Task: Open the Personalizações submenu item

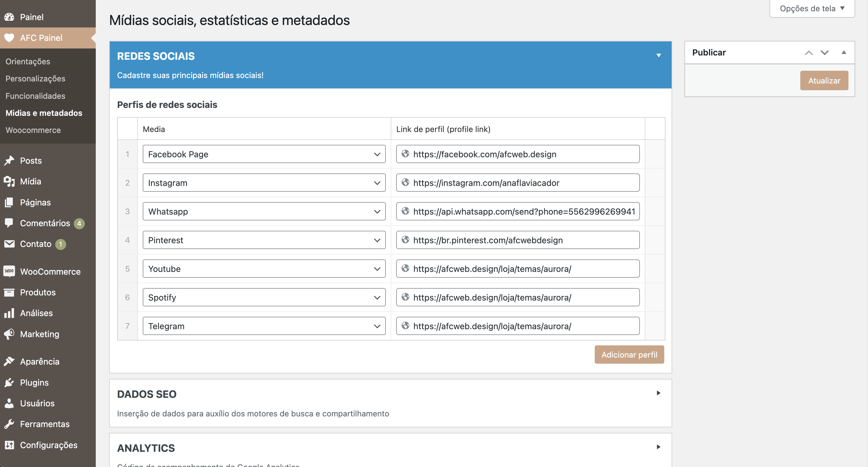Action: (x=35, y=78)
